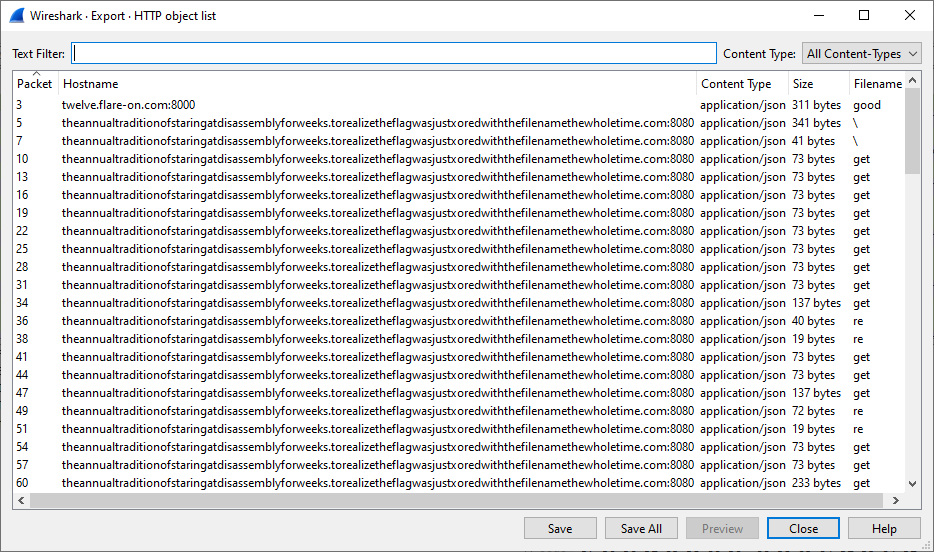Click inside the Text Filter input field
The height and width of the screenshot is (552, 934).
(x=394, y=54)
